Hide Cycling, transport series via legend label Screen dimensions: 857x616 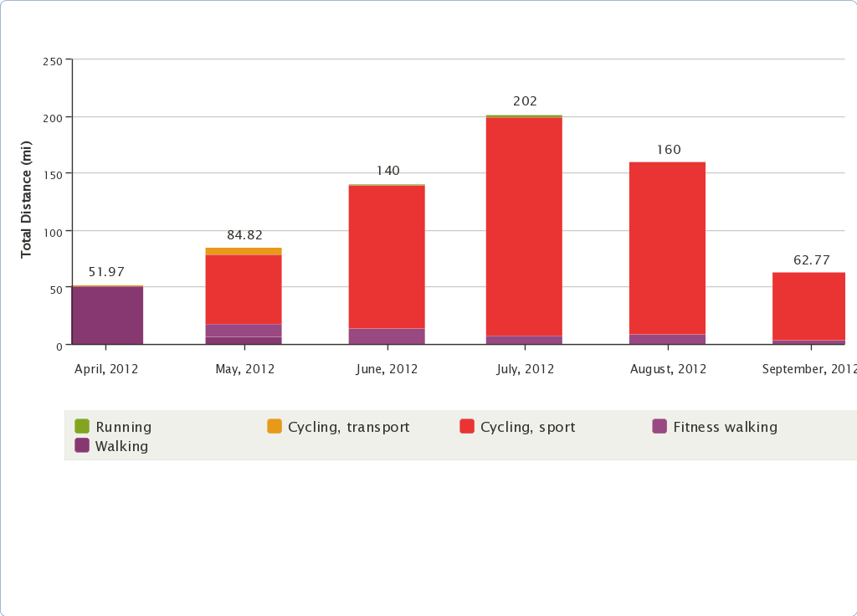tap(348, 427)
